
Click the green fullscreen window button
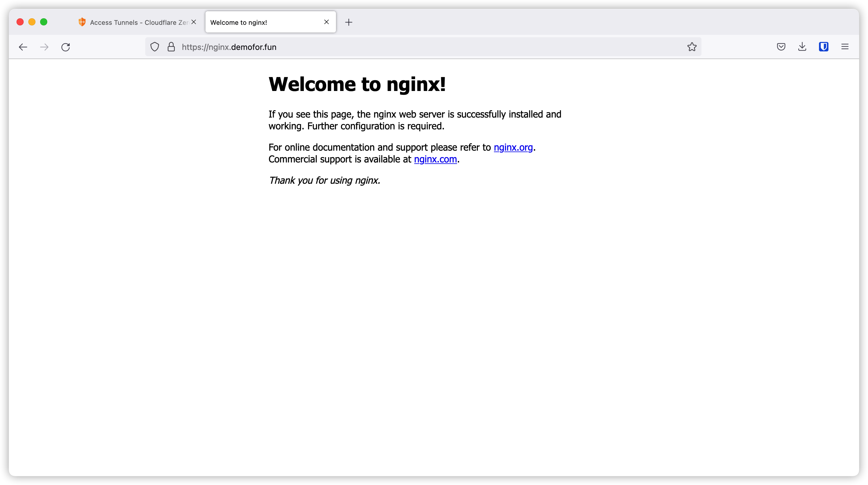click(x=43, y=22)
